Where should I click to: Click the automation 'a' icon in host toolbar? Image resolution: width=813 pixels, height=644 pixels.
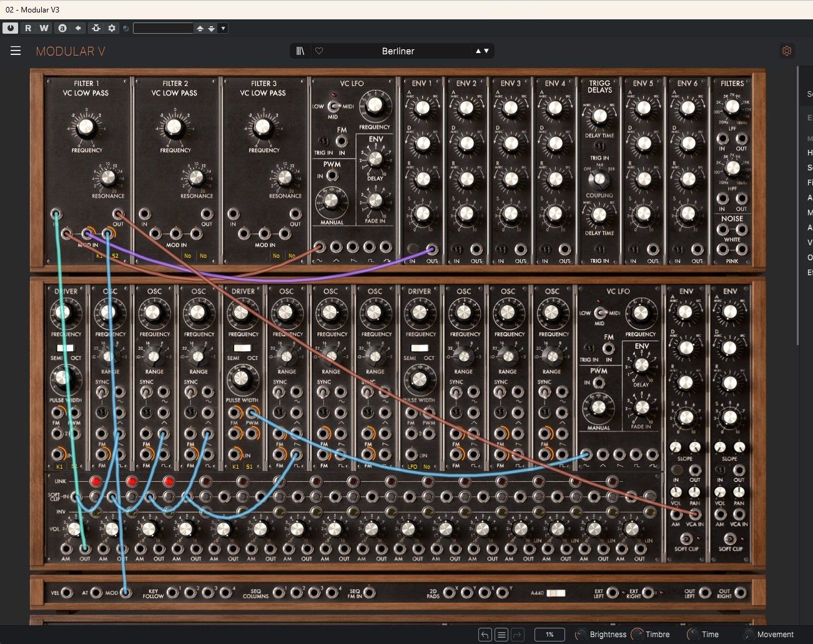[x=62, y=28]
